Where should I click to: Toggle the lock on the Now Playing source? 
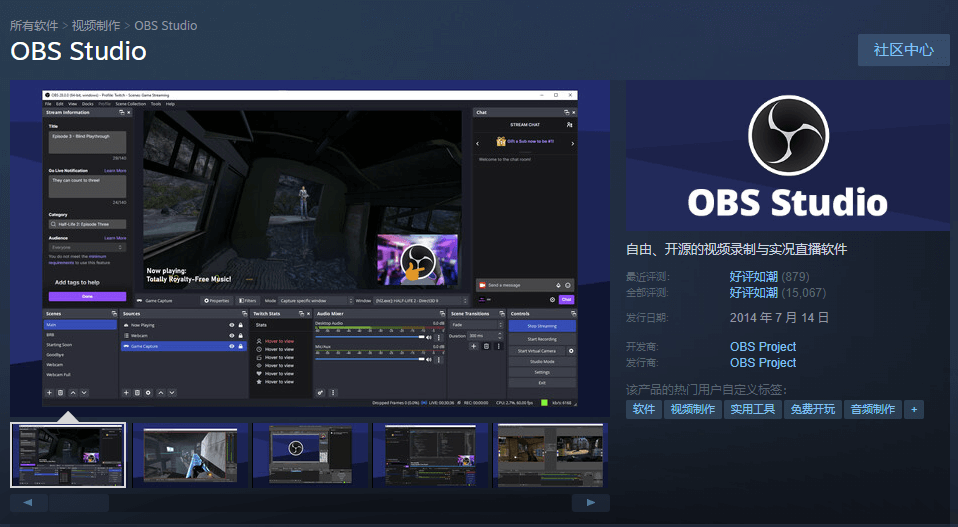point(241,325)
